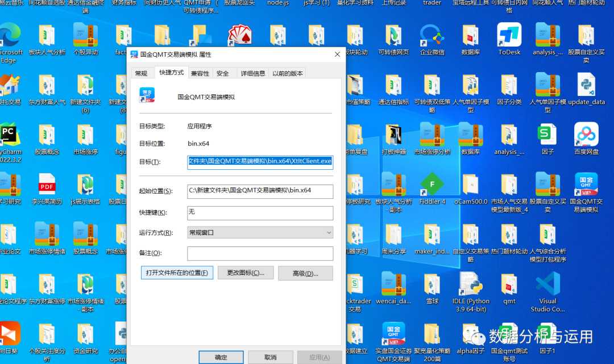Confirm the dialog with the 确定 button
Image resolution: width=614 pixels, height=364 pixels.
[221, 357]
